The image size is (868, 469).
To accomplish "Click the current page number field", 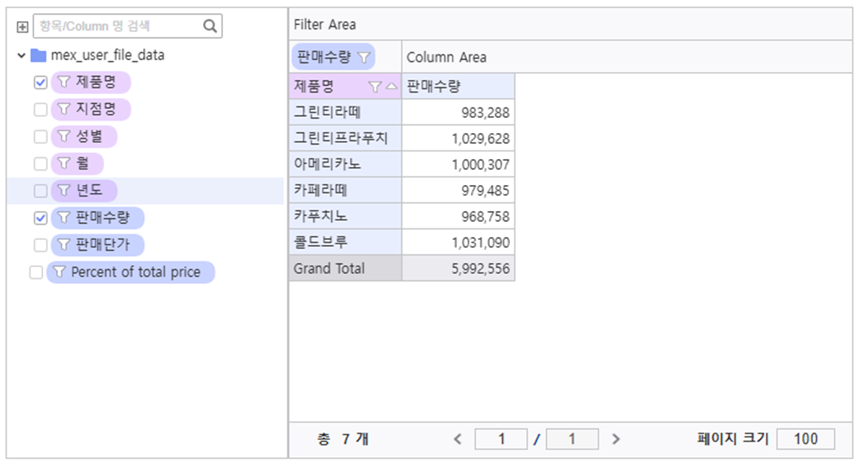I will click(x=501, y=439).
